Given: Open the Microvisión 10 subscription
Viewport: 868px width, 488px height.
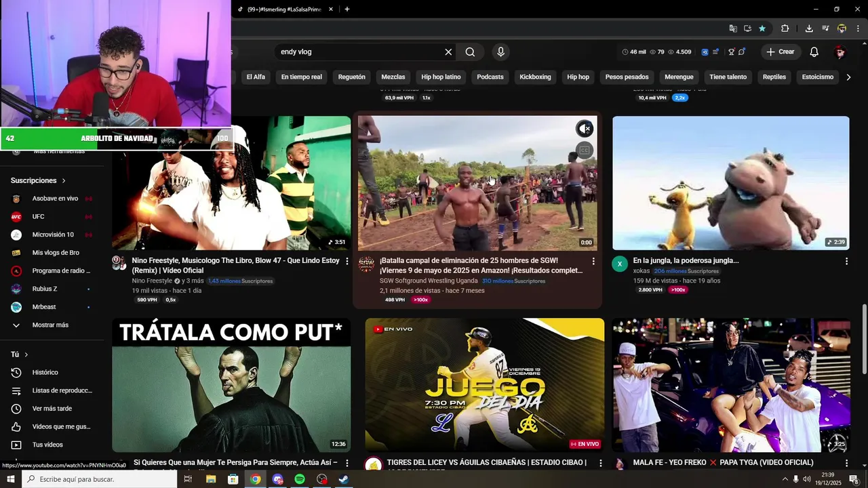Looking at the screenshot, I should [x=52, y=235].
